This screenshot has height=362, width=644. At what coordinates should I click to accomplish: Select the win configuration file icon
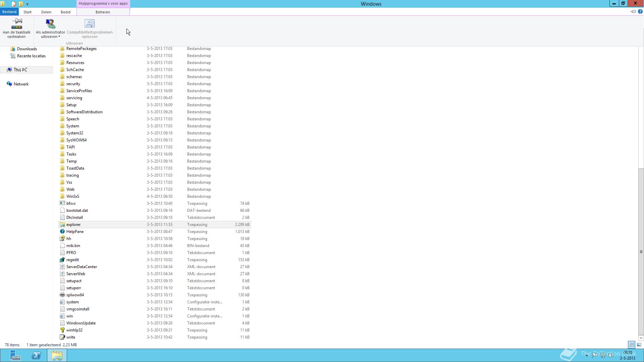coord(62,316)
